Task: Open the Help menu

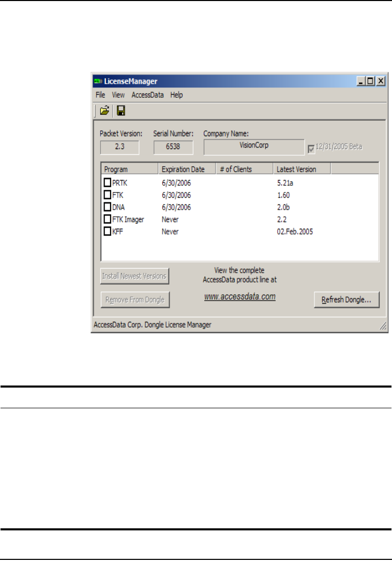Action: pyautogui.click(x=176, y=95)
